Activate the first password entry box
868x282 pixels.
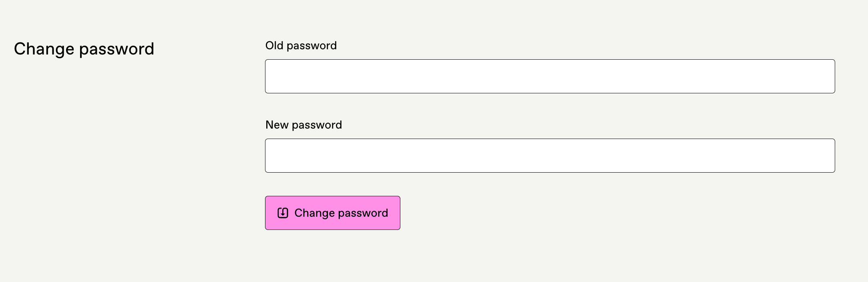(x=550, y=77)
